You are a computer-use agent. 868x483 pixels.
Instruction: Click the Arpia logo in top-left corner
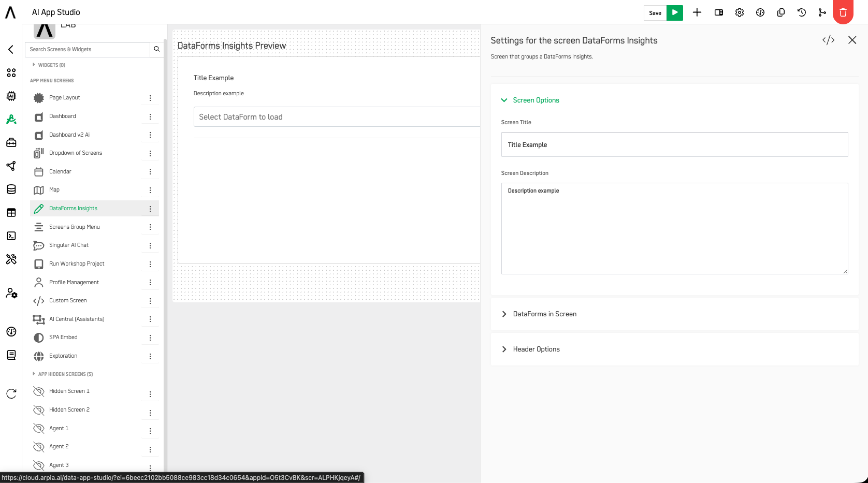pyautogui.click(x=10, y=12)
